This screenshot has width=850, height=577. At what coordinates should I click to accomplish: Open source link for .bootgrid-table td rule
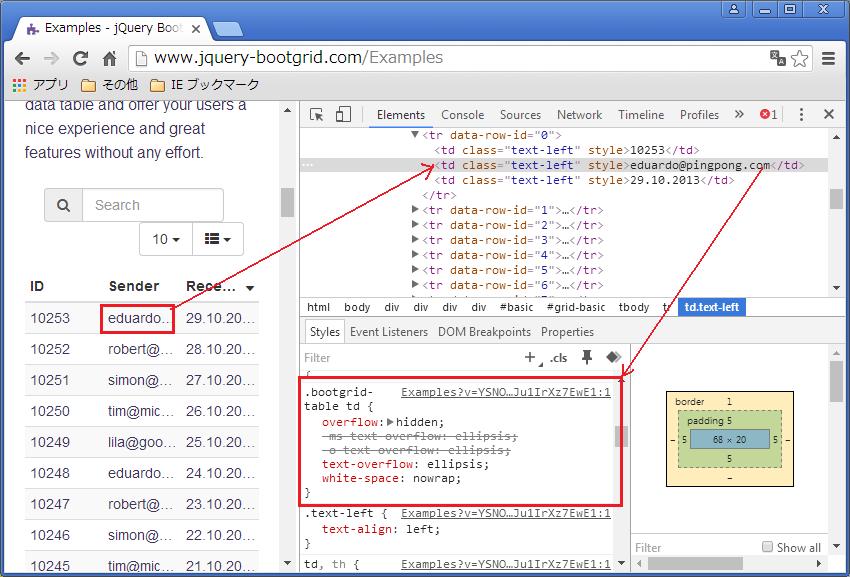tap(506, 392)
